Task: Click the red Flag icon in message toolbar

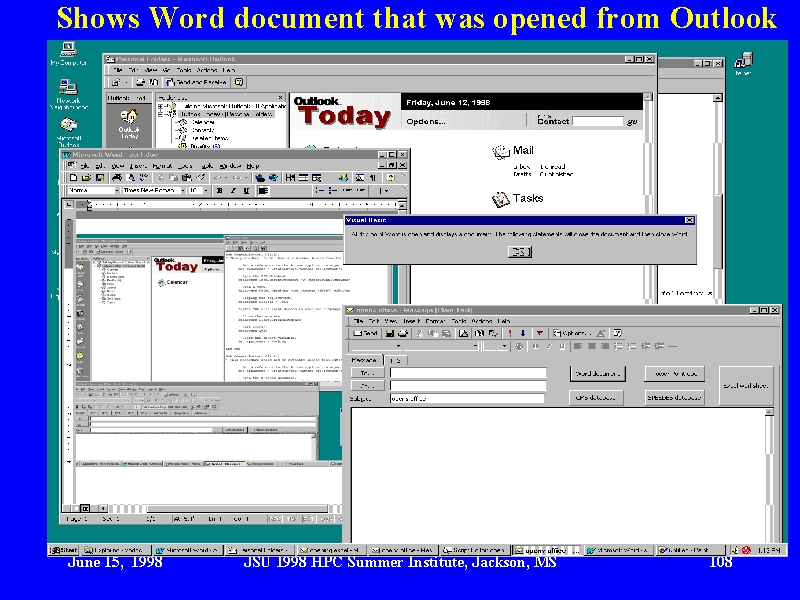Action: 539,333
